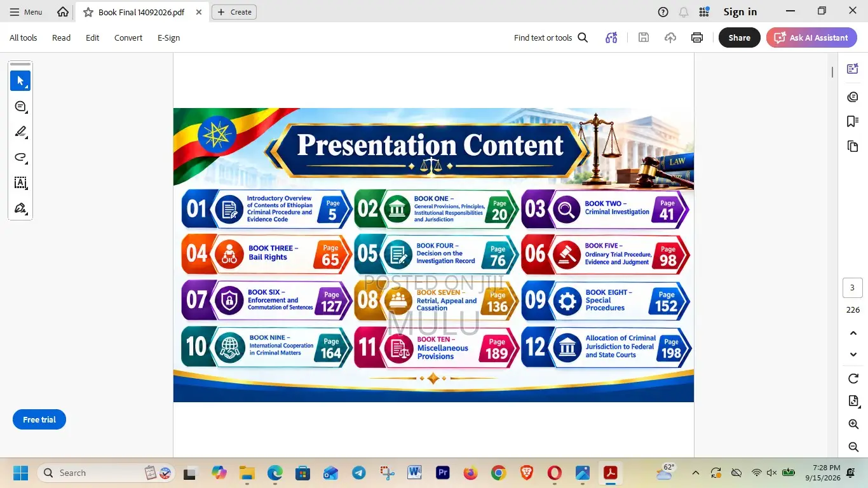Activate the Add text box tool
The image size is (868, 488).
pos(20,183)
